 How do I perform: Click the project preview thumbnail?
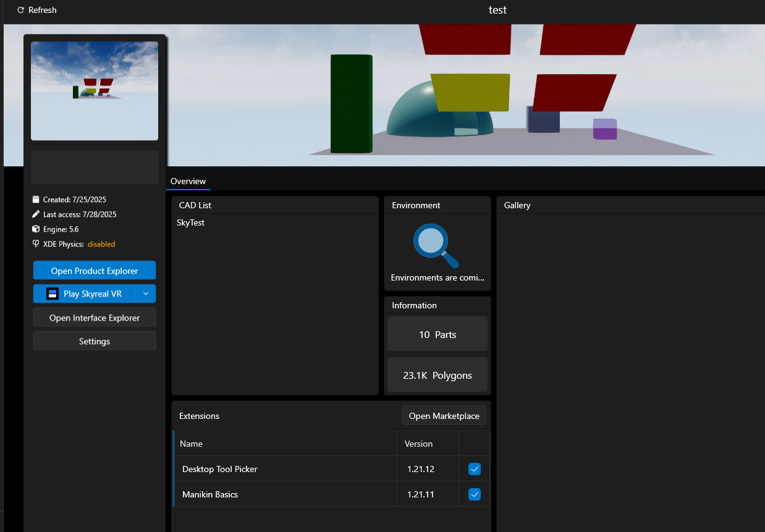click(x=95, y=91)
